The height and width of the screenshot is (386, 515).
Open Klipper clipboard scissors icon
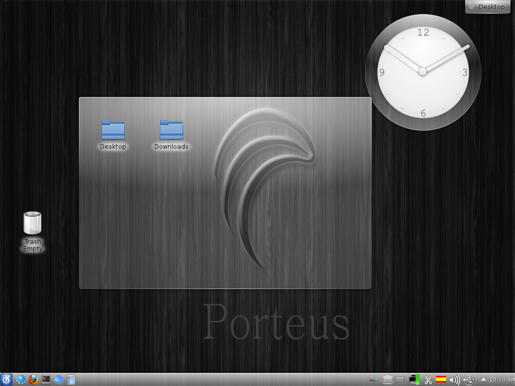428,380
